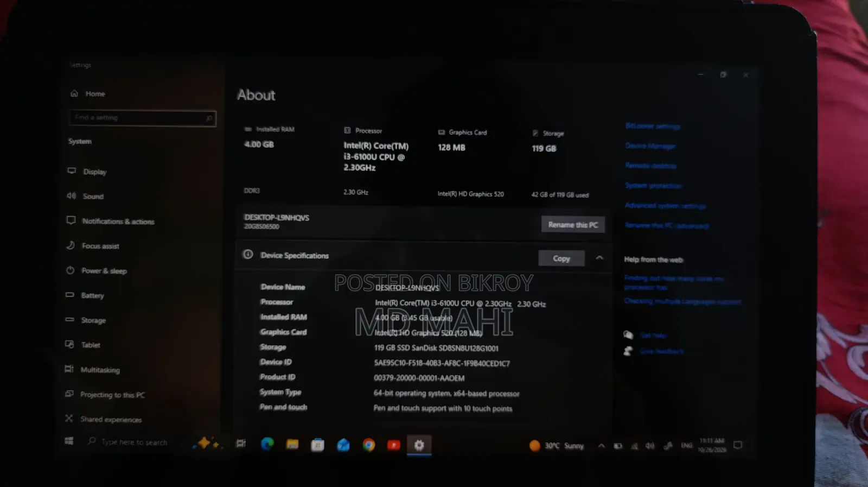The height and width of the screenshot is (487, 868).
Task: Click the 42 GB of 119 GB used text
Action: click(560, 195)
